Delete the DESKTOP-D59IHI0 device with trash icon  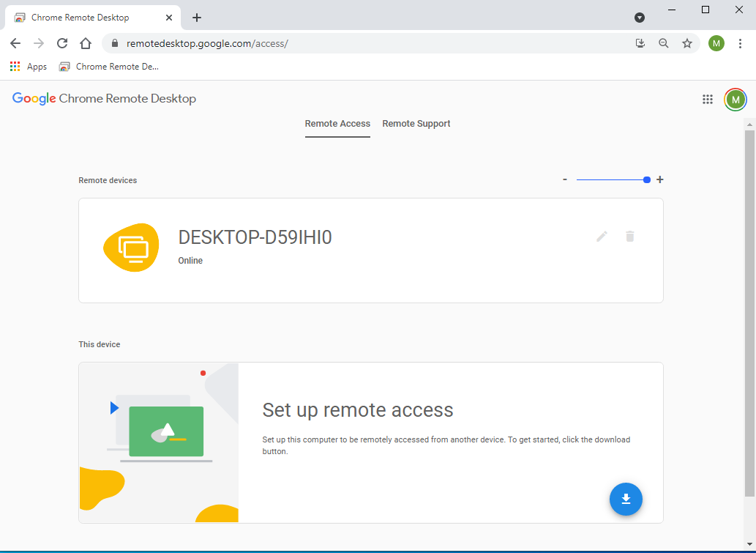pyautogui.click(x=629, y=236)
